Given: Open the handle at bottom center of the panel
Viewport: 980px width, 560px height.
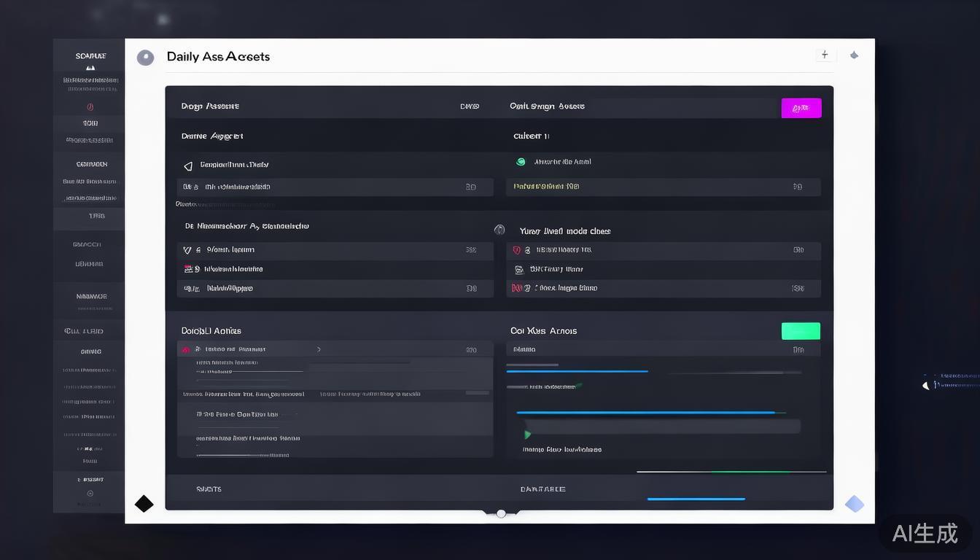Looking at the screenshot, I should tap(501, 513).
